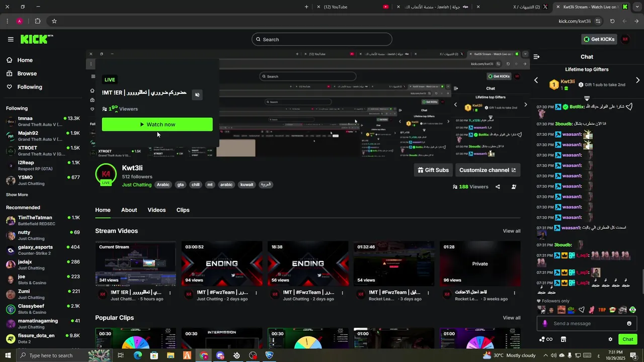Open the three-dot browser menu
This screenshot has width=644, height=362.
coord(7,21)
